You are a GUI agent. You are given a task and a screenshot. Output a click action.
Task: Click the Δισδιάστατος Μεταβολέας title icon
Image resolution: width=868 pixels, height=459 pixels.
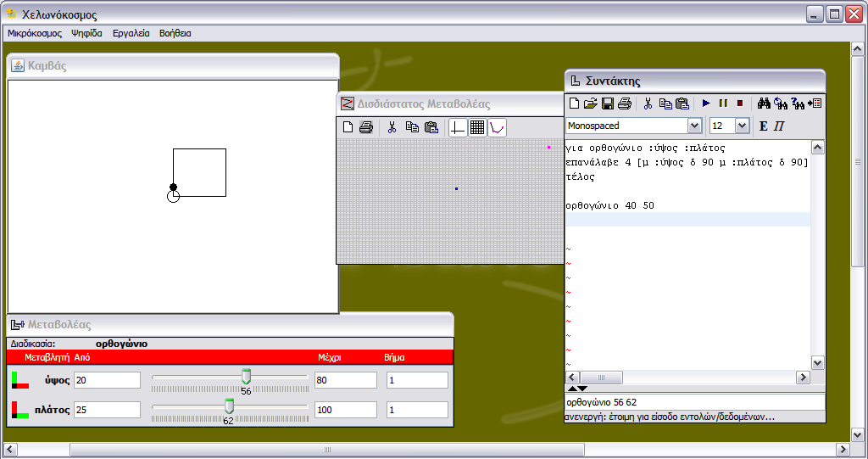tap(347, 104)
